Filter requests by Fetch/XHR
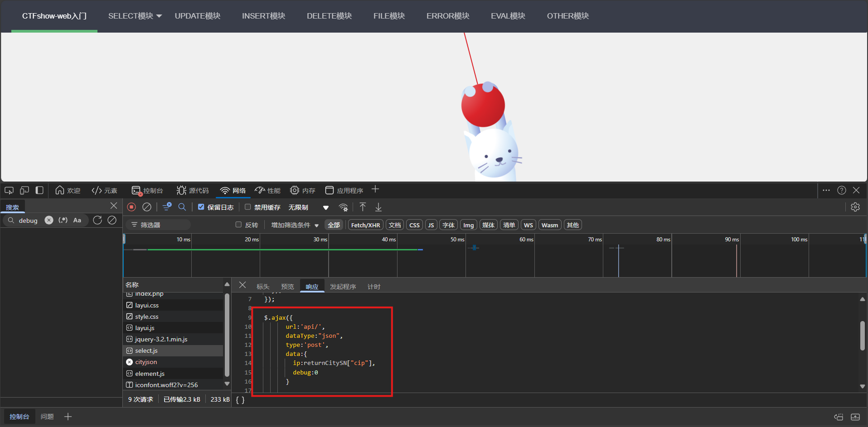The image size is (868, 427). click(365, 225)
